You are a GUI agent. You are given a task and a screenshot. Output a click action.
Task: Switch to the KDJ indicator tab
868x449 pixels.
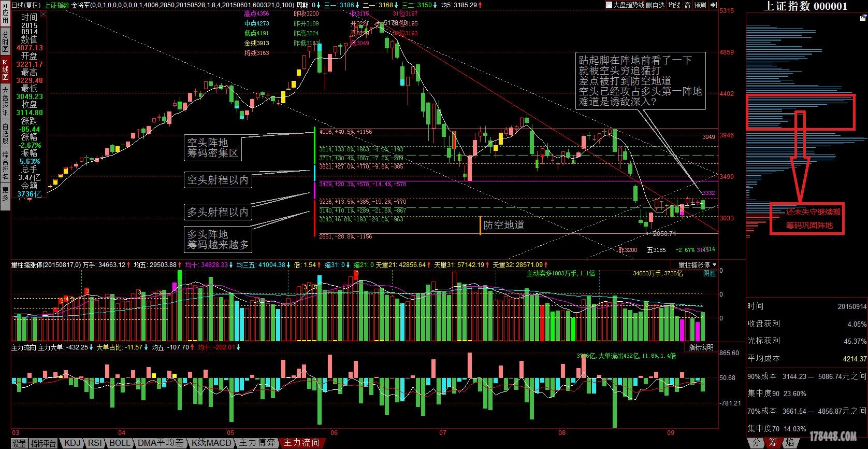73,443
